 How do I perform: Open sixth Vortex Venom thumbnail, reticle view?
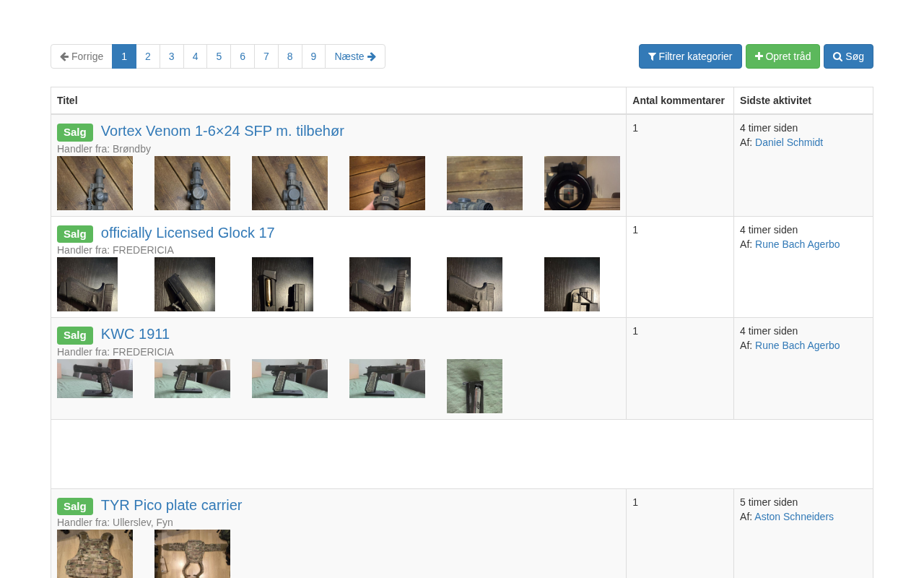[x=582, y=183]
